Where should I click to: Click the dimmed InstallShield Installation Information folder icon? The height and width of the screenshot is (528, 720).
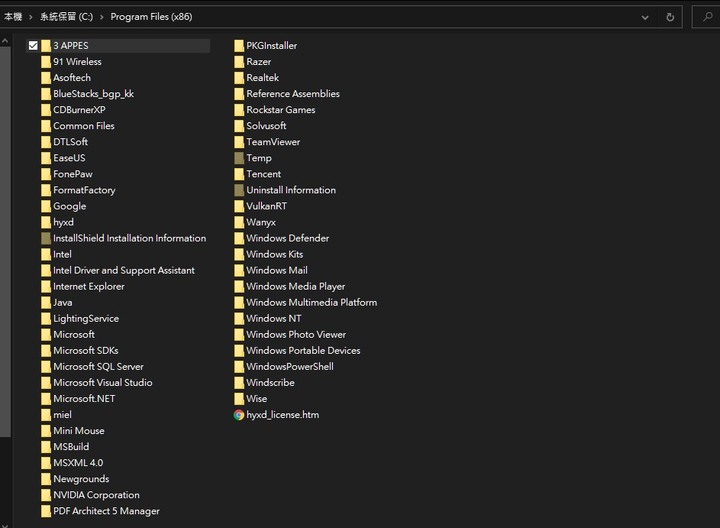click(46, 238)
